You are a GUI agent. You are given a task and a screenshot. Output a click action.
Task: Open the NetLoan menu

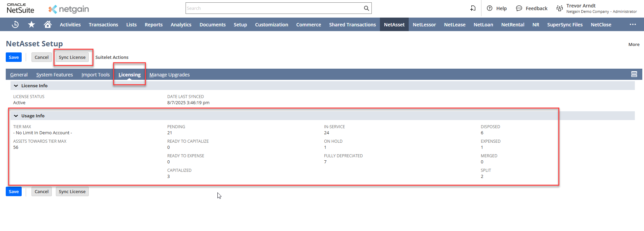click(483, 24)
